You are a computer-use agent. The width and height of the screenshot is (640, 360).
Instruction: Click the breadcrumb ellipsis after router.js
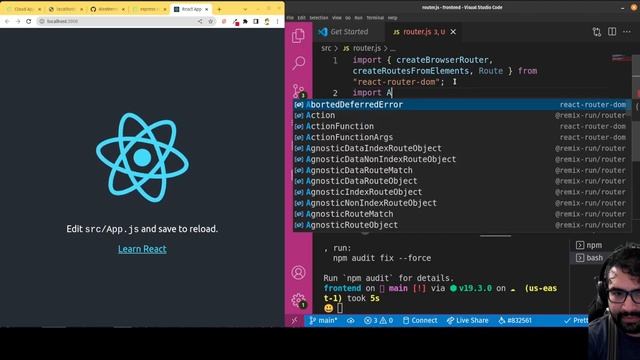[x=393, y=49]
